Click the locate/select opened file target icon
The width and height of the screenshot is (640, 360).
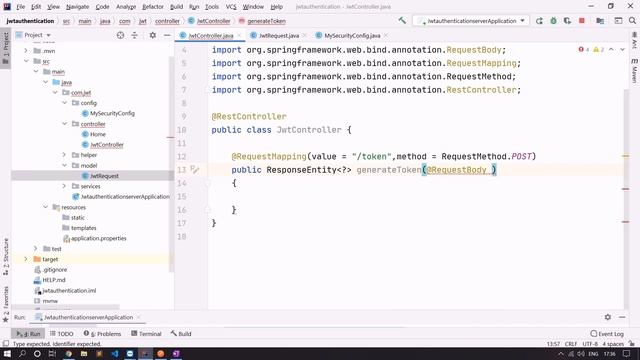click(x=120, y=35)
